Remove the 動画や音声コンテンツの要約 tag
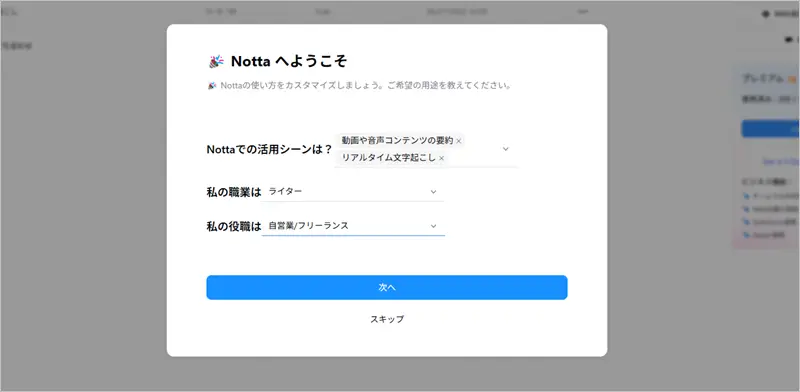Viewport: 800px width, 392px height. [459, 141]
